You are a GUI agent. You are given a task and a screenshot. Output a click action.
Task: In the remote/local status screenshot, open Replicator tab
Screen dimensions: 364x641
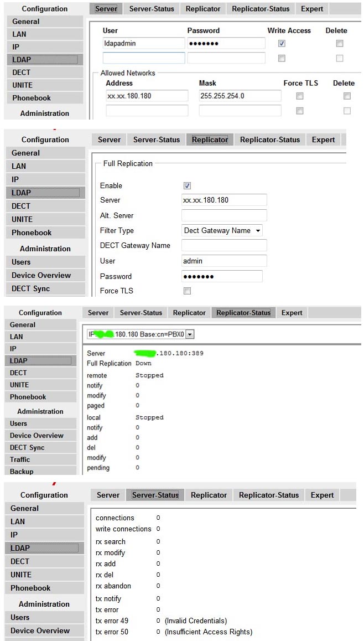[x=189, y=313]
